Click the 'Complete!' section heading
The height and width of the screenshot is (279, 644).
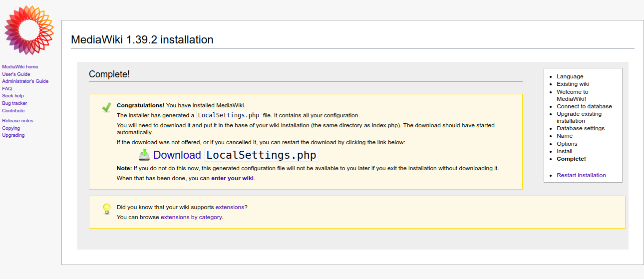tap(109, 74)
